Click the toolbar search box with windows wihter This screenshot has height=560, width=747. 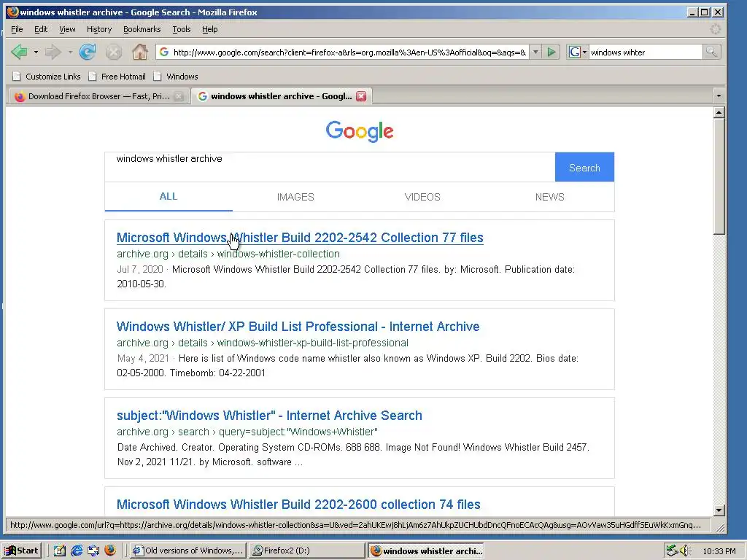tap(645, 52)
